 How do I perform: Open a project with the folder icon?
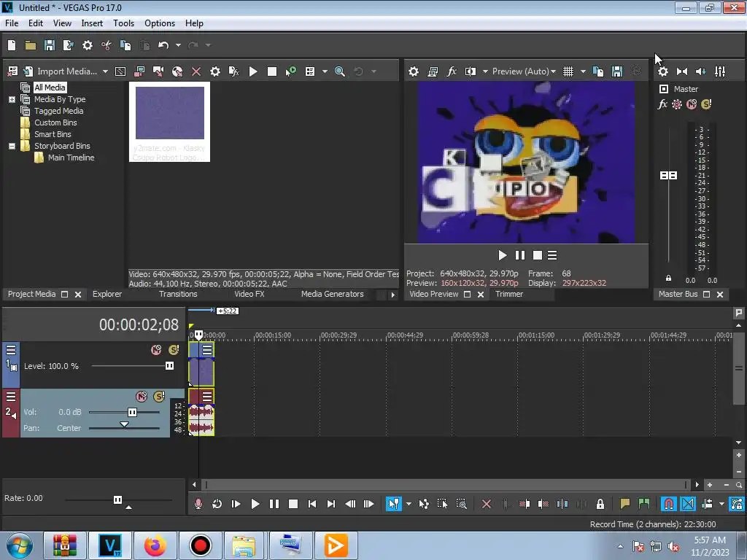coord(31,45)
